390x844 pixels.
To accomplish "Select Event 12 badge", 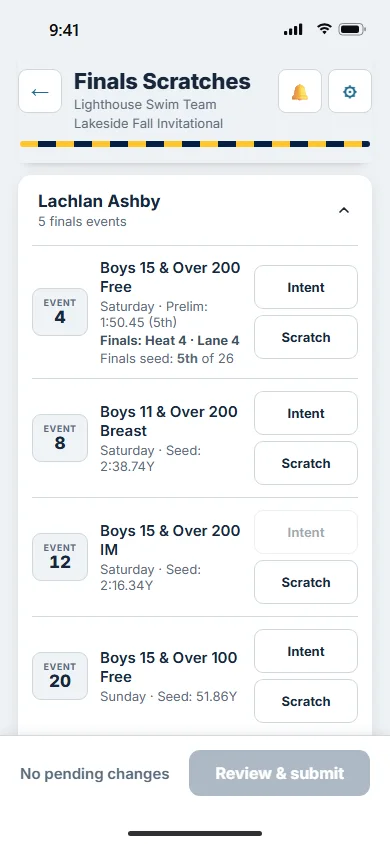I will pos(60,557).
